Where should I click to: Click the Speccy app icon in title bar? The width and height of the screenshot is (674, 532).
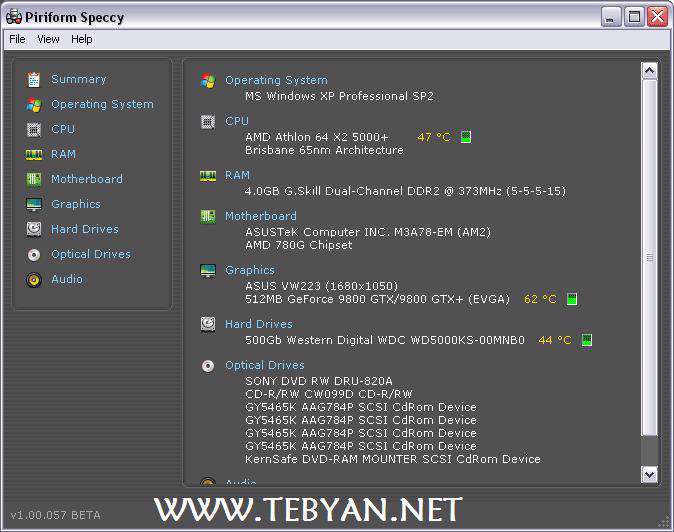pos(14,17)
